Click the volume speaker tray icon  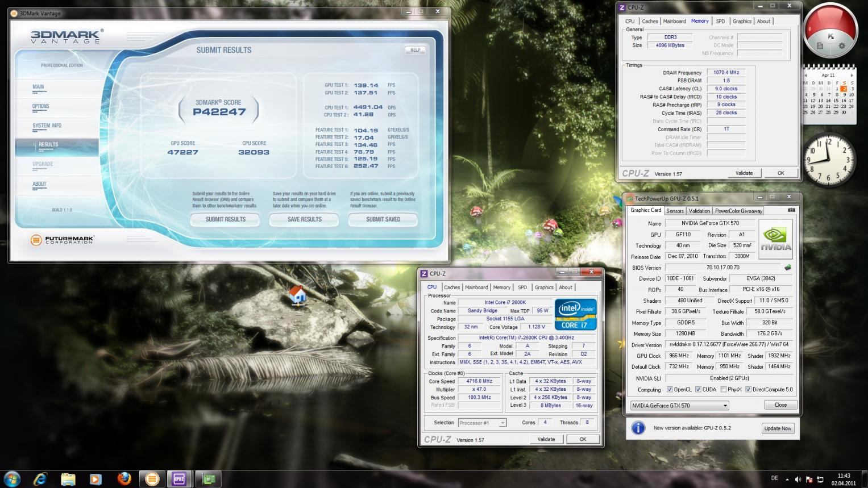pyautogui.click(x=798, y=479)
